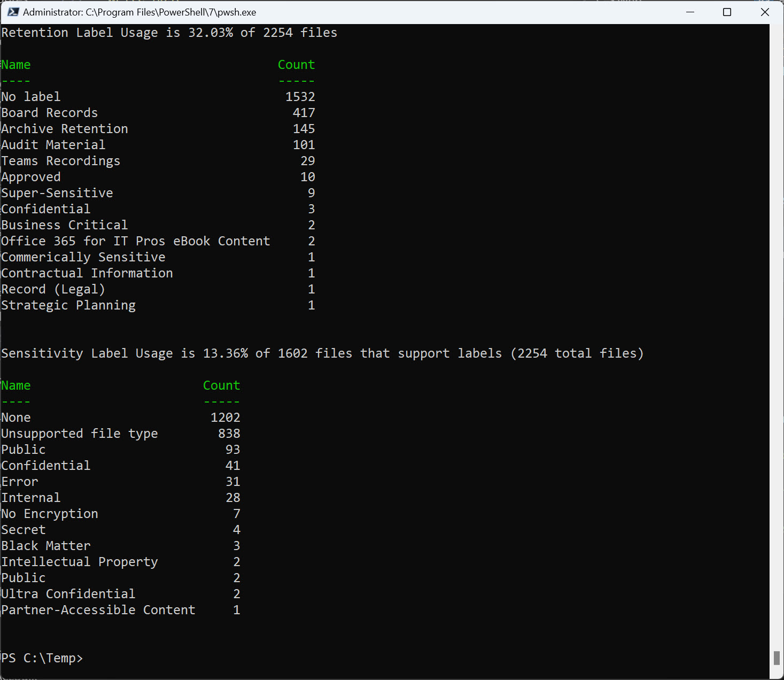
Task: Click the Teams Recordings entry
Action: pyautogui.click(x=61, y=161)
